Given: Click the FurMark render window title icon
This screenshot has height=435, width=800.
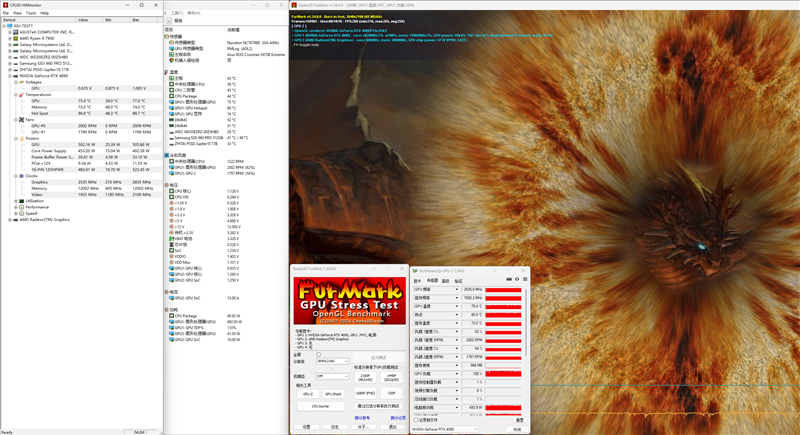Looking at the screenshot, I should [294, 5].
